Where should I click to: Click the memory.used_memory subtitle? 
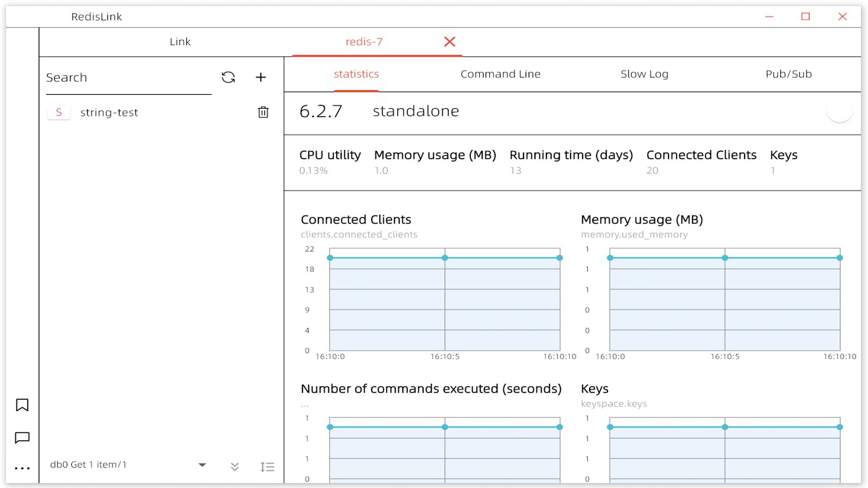634,234
